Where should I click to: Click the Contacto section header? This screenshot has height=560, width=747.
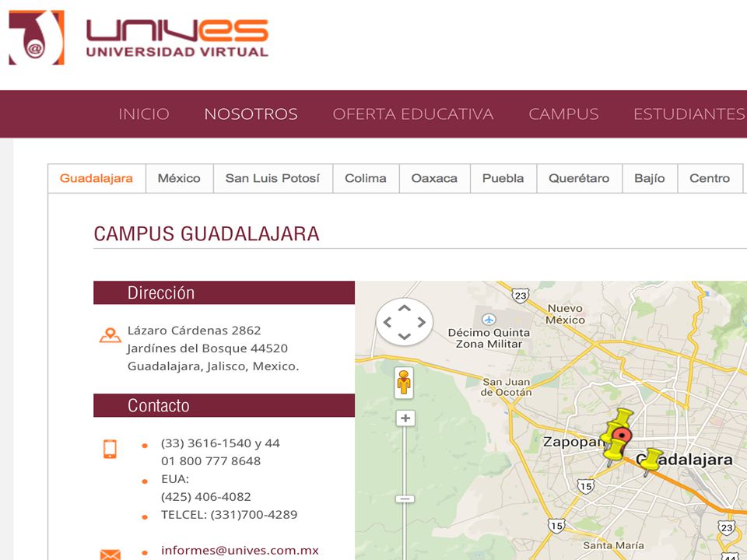tap(224, 406)
